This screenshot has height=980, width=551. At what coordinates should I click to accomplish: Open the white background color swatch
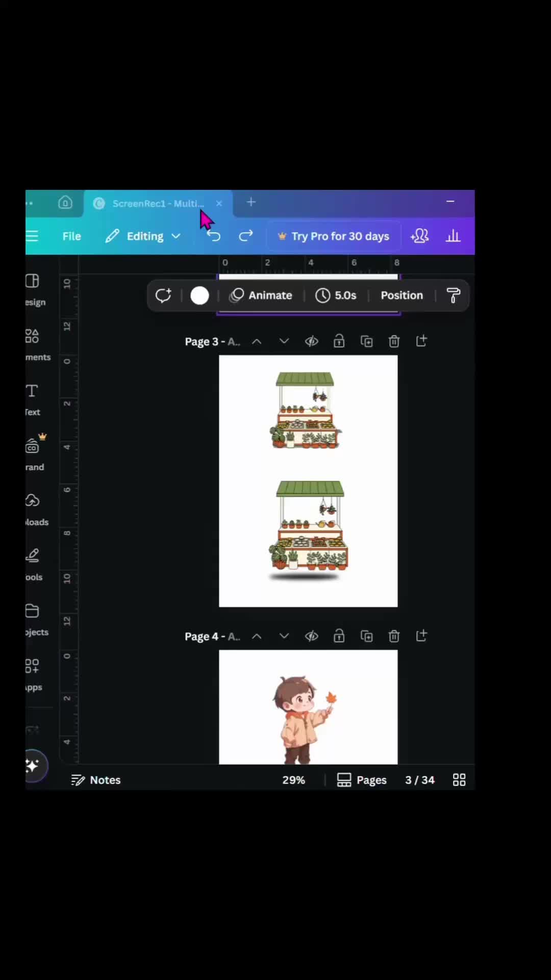(x=199, y=295)
